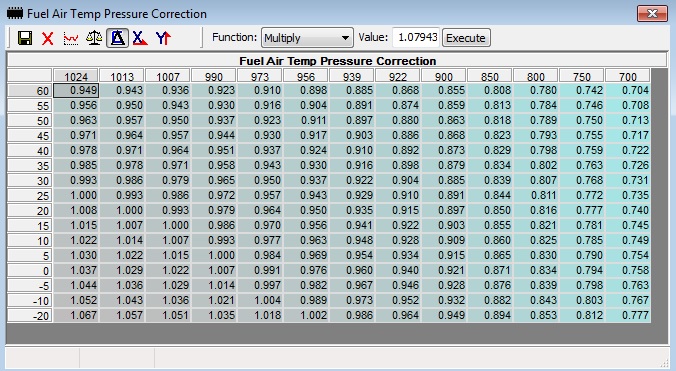
Task: Click cell 0.868 in row 60, column 922
Action: point(398,90)
